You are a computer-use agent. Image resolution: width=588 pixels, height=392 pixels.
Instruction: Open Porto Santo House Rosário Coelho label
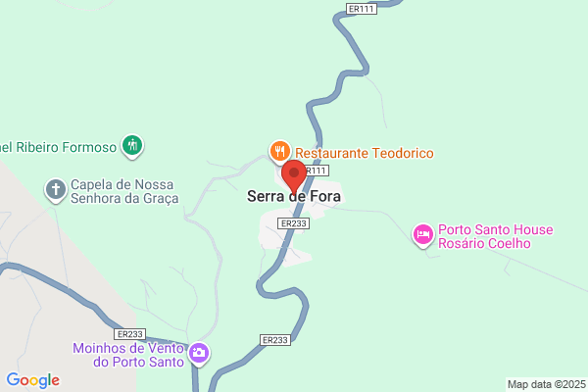pyautogui.click(x=495, y=236)
